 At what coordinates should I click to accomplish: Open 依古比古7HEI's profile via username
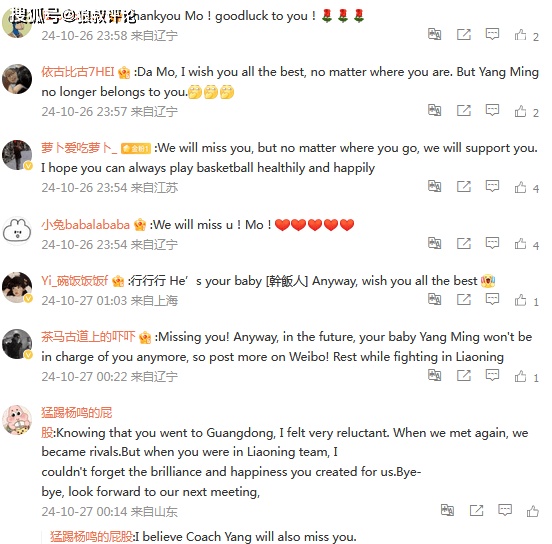[x=78, y=72]
